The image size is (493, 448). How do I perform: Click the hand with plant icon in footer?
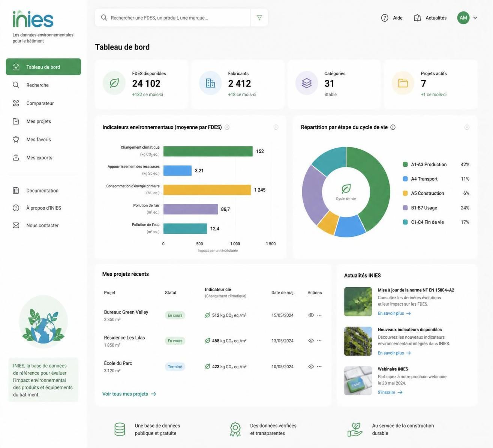point(355,430)
